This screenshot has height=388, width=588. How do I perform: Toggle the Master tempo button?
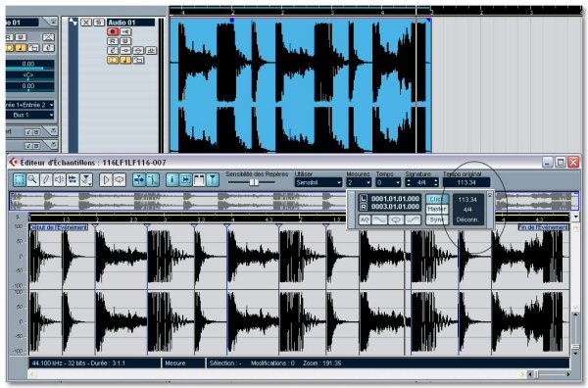(x=436, y=209)
